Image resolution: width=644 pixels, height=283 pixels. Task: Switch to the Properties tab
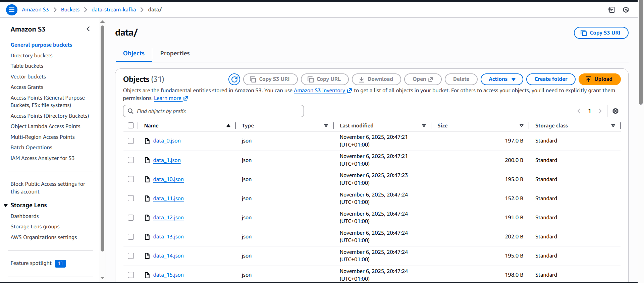(x=175, y=53)
